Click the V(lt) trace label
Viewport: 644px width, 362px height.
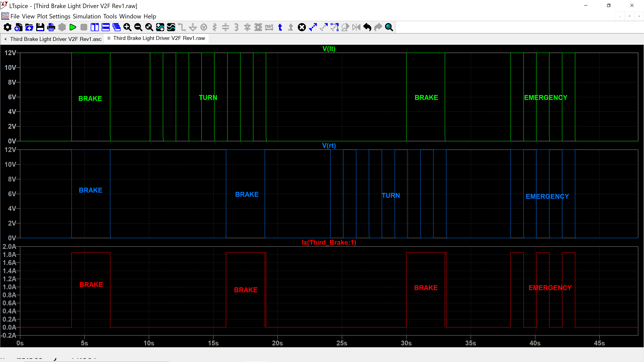pos(329,49)
